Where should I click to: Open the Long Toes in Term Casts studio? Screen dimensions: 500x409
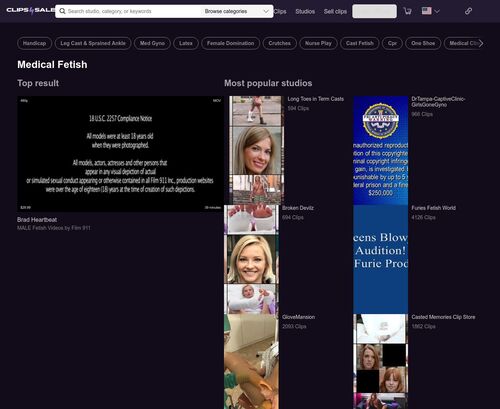coord(315,99)
